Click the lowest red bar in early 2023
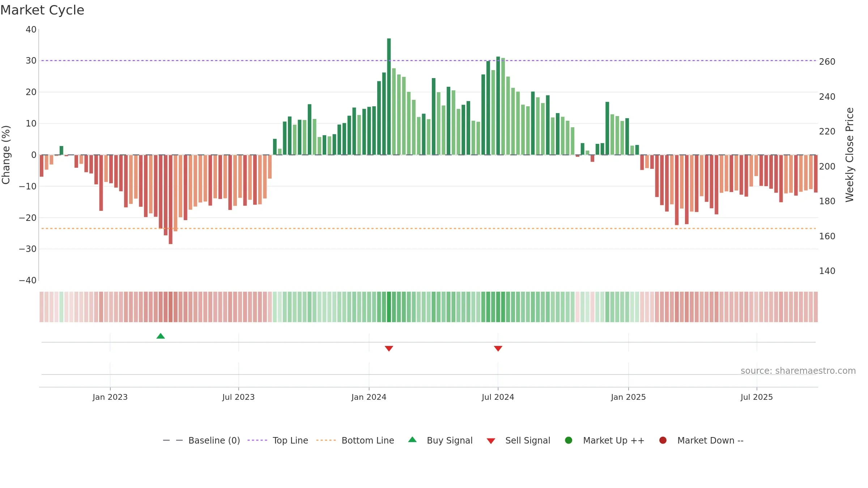The width and height of the screenshot is (868, 488). point(171,200)
